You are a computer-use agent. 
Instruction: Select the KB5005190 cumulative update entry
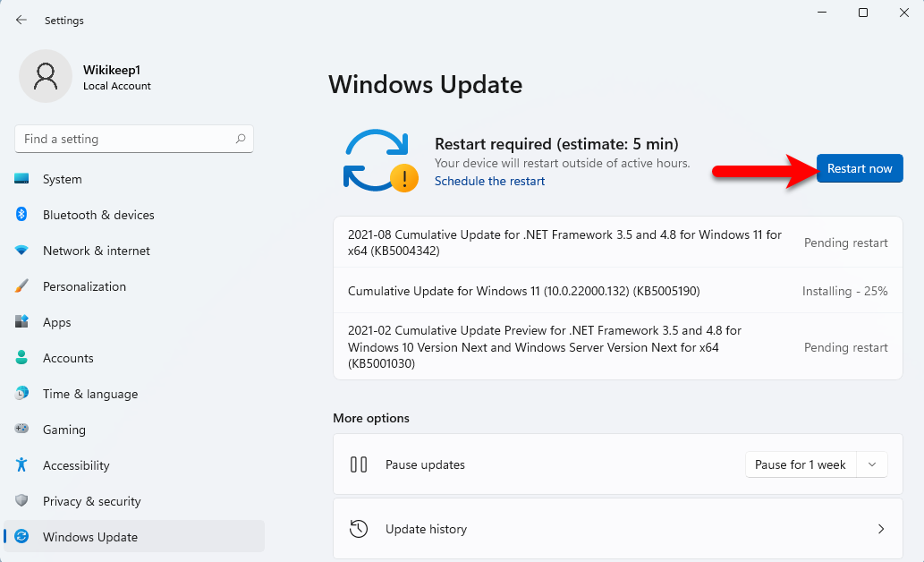617,291
